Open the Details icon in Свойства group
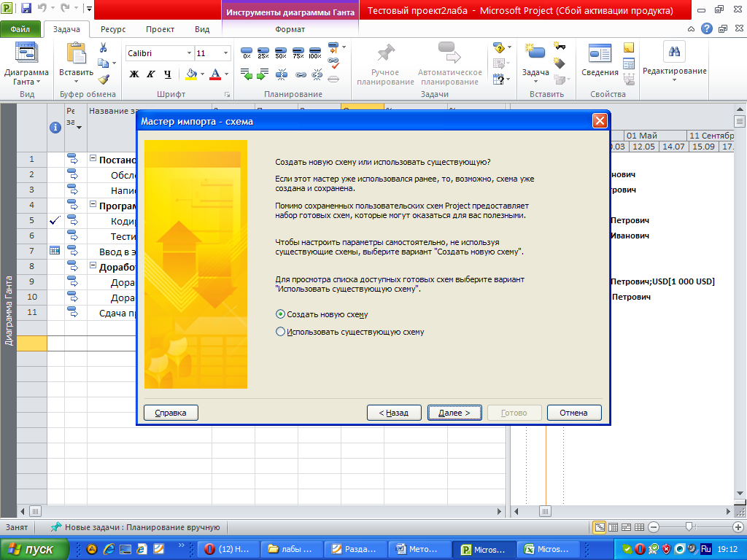747x560 pixels. pyautogui.click(x=629, y=63)
